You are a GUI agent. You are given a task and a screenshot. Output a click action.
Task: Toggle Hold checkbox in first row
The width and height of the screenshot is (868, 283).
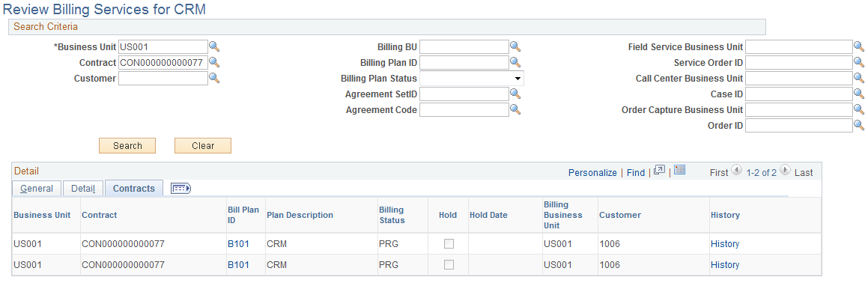point(449,243)
